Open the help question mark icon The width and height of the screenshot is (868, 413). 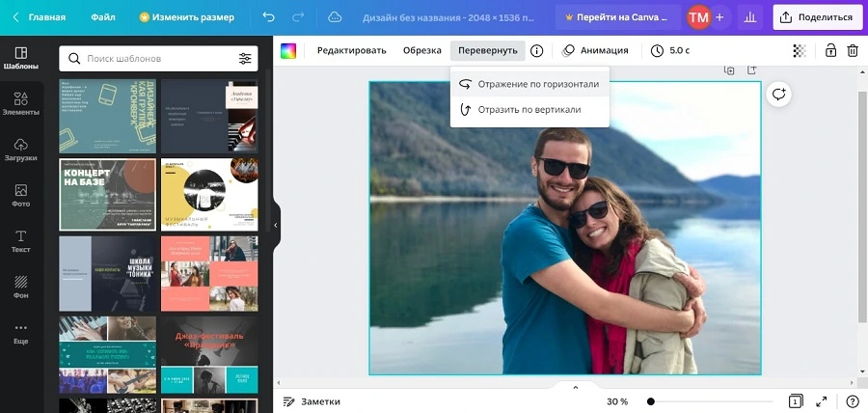853,401
